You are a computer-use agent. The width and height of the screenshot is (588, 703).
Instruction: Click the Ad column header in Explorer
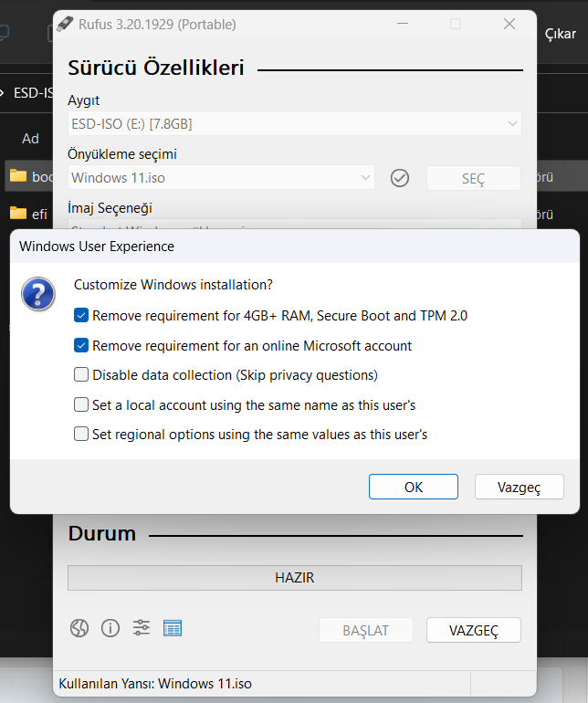tap(30, 139)
